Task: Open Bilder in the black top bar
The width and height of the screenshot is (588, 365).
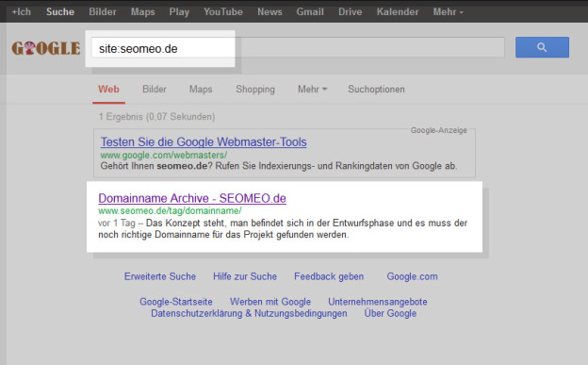Action: tap(103, 11)
